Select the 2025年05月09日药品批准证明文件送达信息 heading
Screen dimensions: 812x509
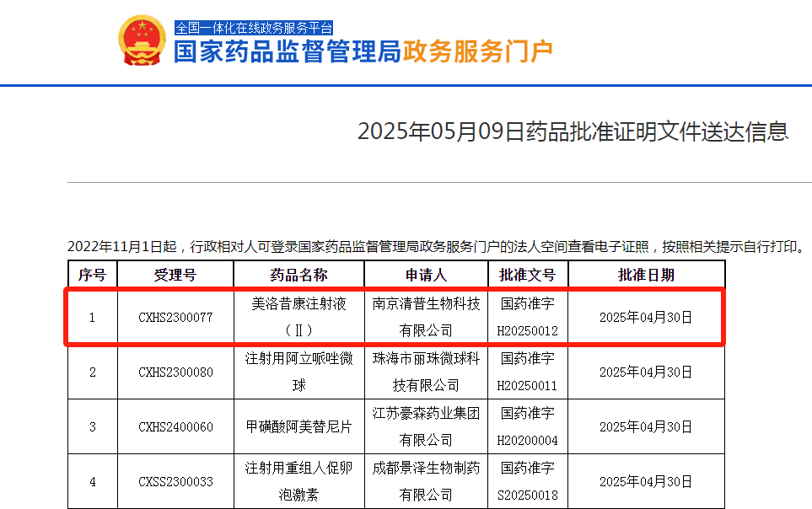pyautogui.click(x=573, y=131)
